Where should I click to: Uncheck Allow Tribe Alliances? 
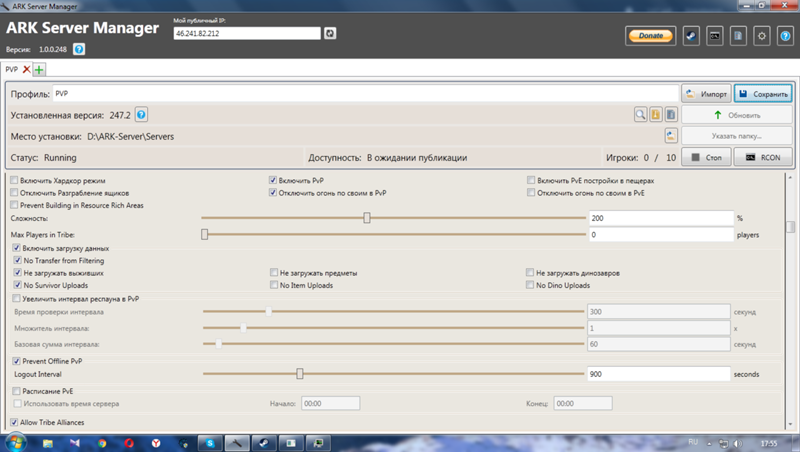pos(14,422)
